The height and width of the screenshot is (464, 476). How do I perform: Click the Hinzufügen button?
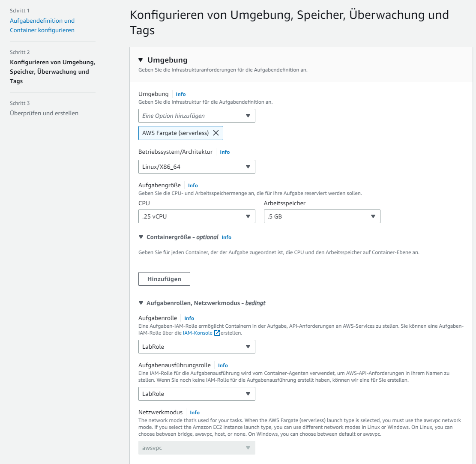[x=164, y=279]
